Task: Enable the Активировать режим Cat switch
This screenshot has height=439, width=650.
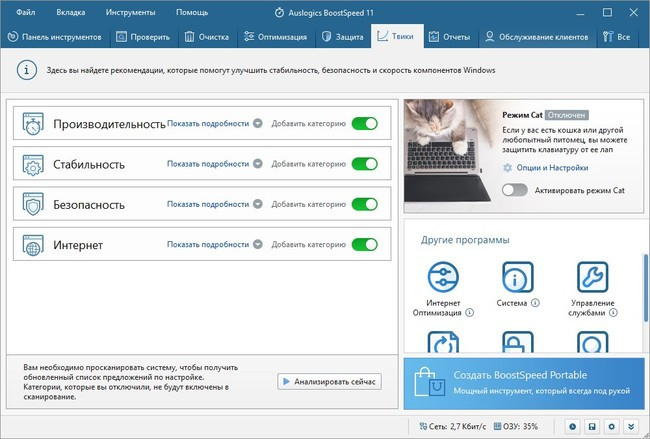Action: (x=514, y=189)
